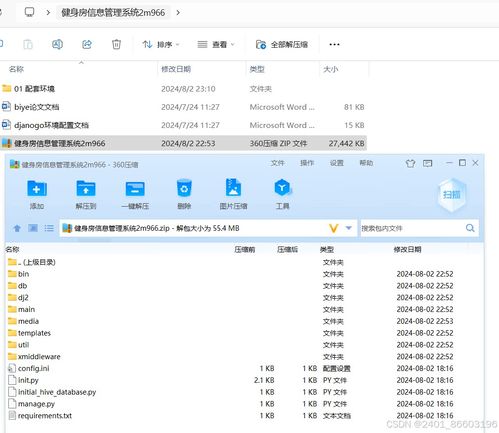The width and height of the screenshot is (499, 433).
Task: Go up one level with the up arrow icon
Action: pyautogui.click(x=17, y=228)
